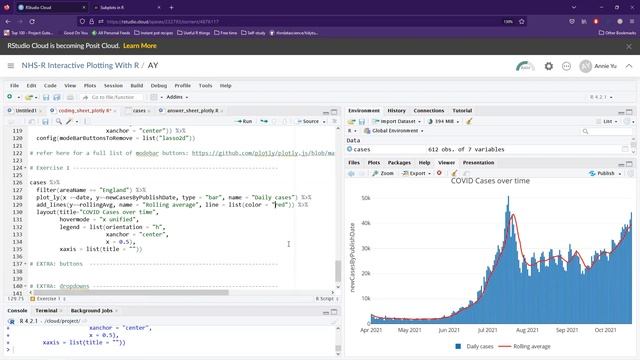640x360 pixels.
Task: Click the Run button
Action: 244,121
